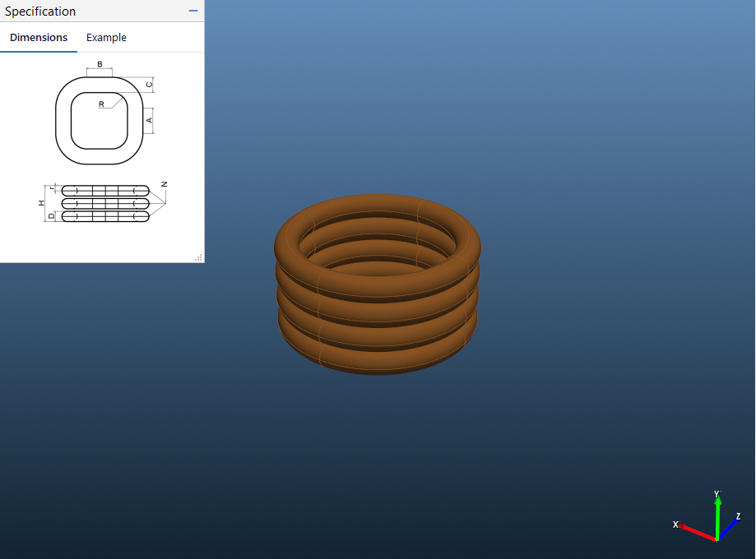
Task: Click the green Y axis arrow
Action: [717, 516]
